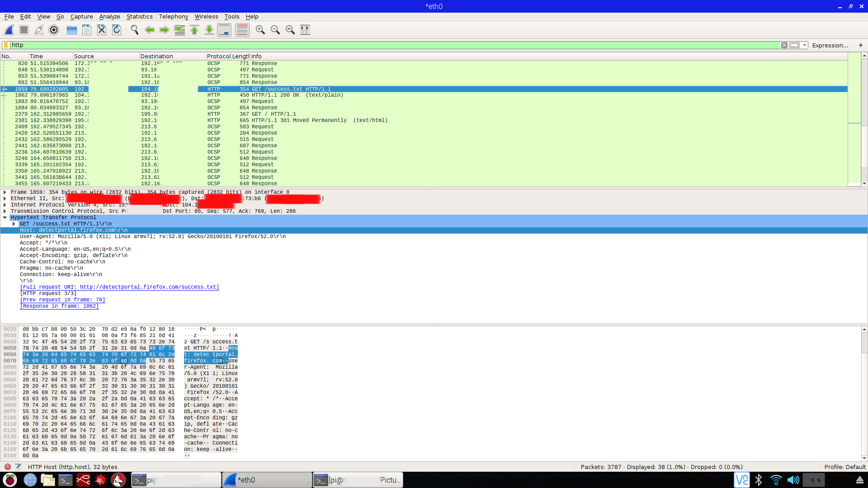This screenshot has width=868, height=488.
Task: Click the Expression... button
Action: 830,45
